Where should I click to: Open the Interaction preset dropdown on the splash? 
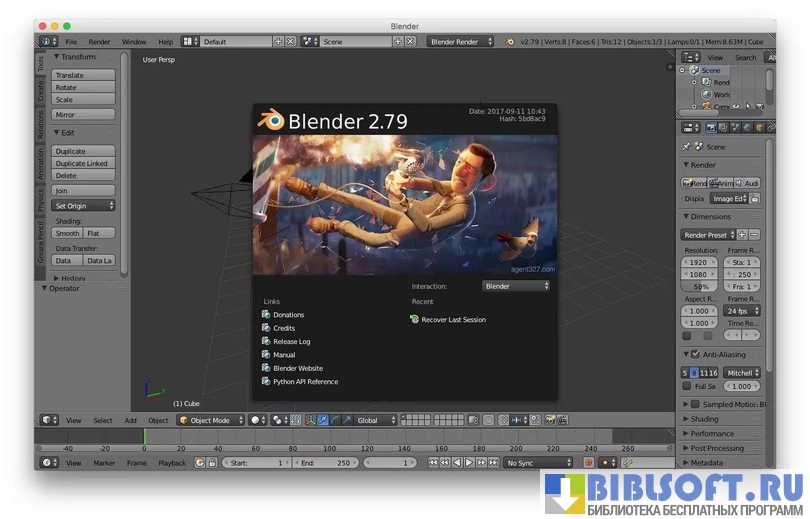[x=516, y=286]
